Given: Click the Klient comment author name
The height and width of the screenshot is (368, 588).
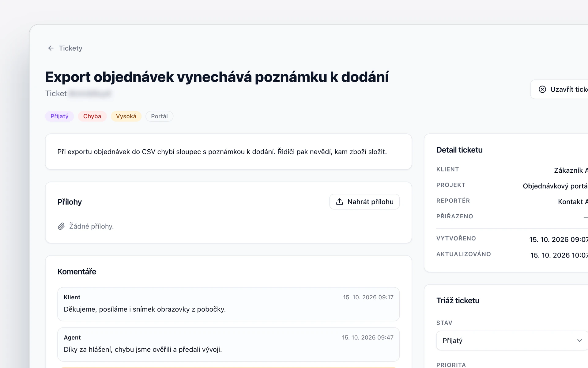Looking at the screenshot, I should coord(72,297).
